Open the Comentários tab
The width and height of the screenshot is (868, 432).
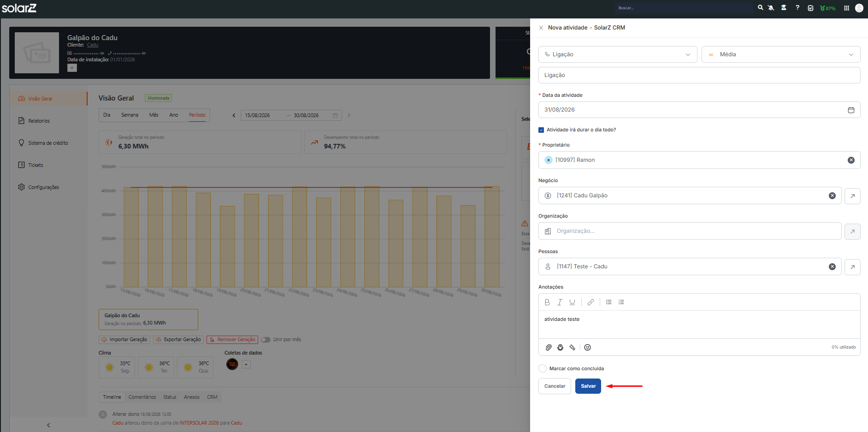point(142,397)
